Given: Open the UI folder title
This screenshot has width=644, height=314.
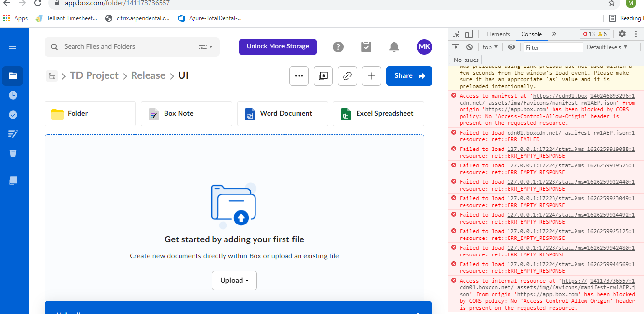Looking at the screenshot, I should tap(183, 75).
